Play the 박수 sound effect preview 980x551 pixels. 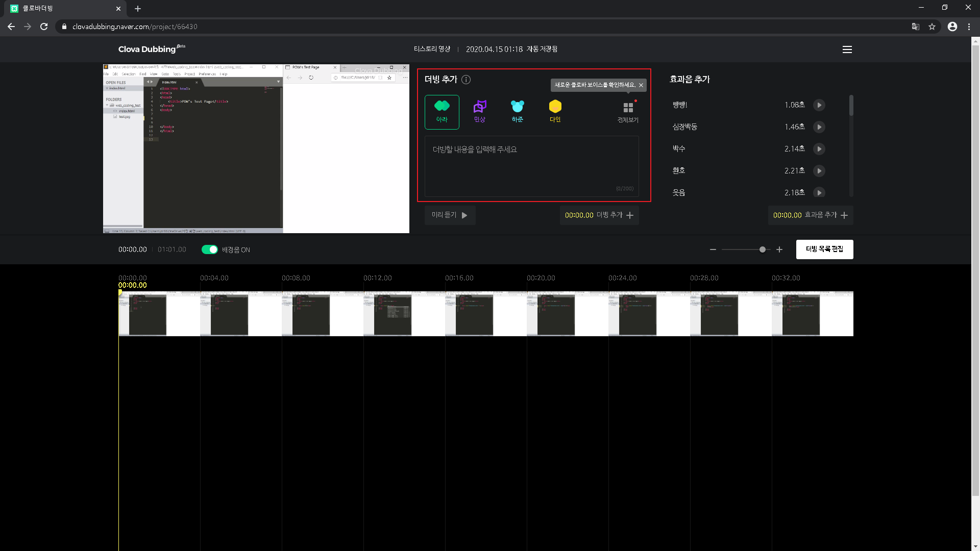(819, 149)
